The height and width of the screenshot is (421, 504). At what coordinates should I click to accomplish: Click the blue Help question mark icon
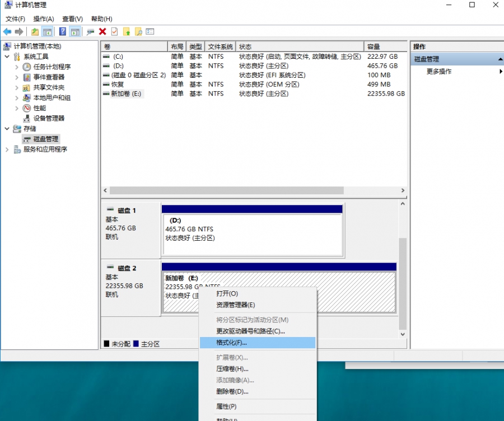tap(63, 32)
